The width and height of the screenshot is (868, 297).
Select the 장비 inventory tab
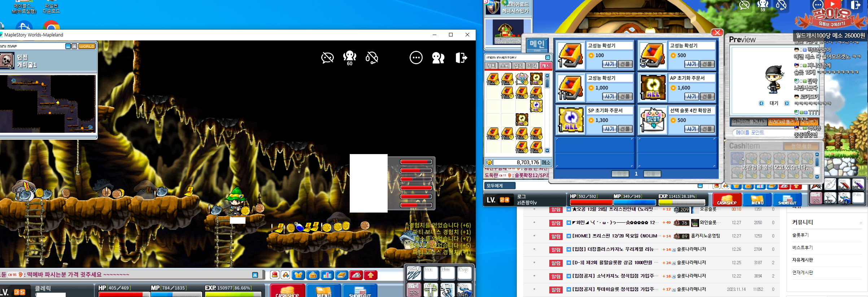[491, 66]
